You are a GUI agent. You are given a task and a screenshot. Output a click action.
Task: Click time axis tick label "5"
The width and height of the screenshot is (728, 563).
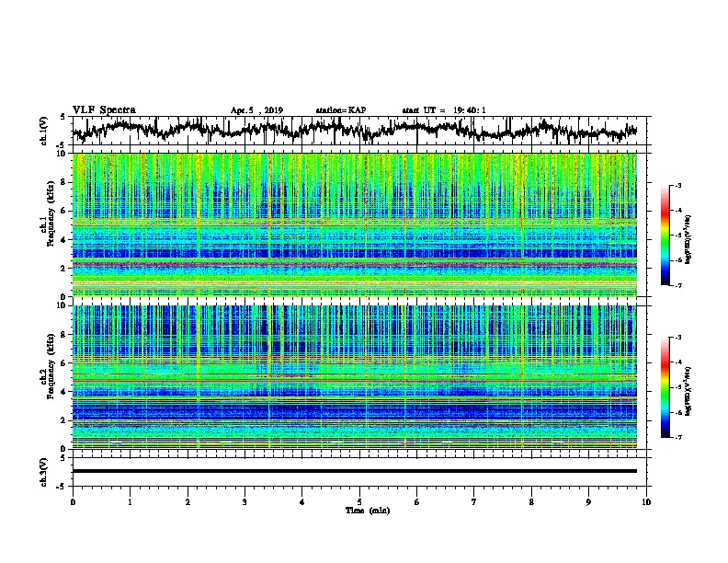coord(359,502)
